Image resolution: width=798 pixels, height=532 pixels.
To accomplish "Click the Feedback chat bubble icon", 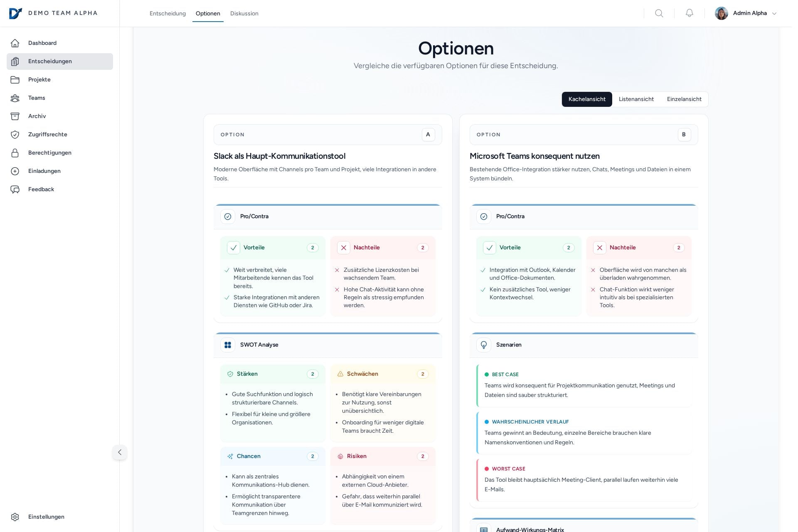I will point(15,190).
